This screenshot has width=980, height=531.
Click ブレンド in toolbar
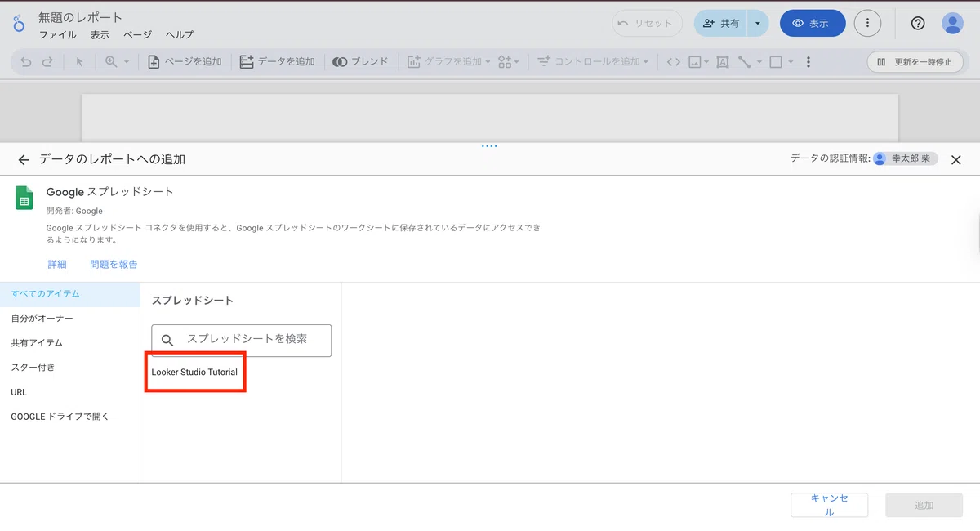[360, 62]
